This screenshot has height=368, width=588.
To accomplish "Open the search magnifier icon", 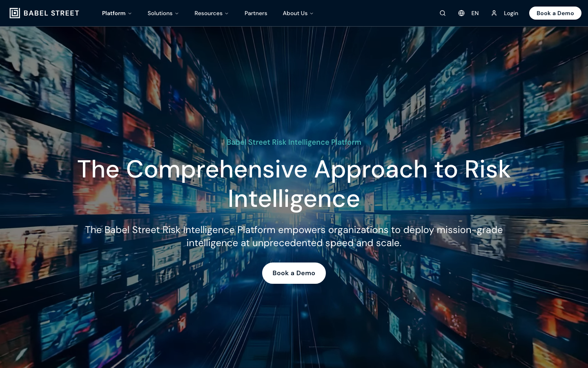I will click(443, 13).
